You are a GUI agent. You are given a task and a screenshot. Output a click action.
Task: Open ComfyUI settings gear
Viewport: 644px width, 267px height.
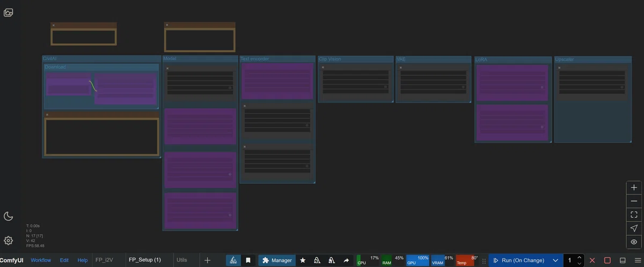8,241
